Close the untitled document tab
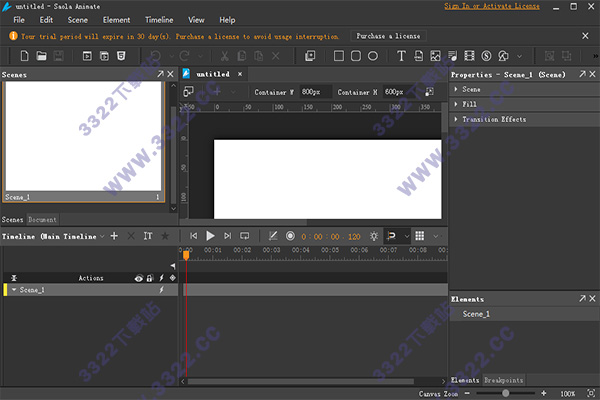 pos(240,74)
